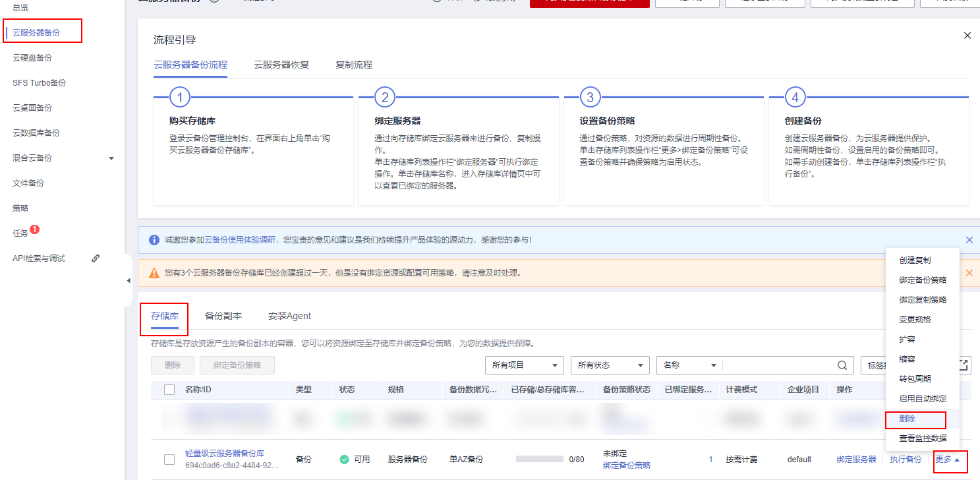
Task: Click the greyed 删除 button above the table
Action: tap(173, 365)
